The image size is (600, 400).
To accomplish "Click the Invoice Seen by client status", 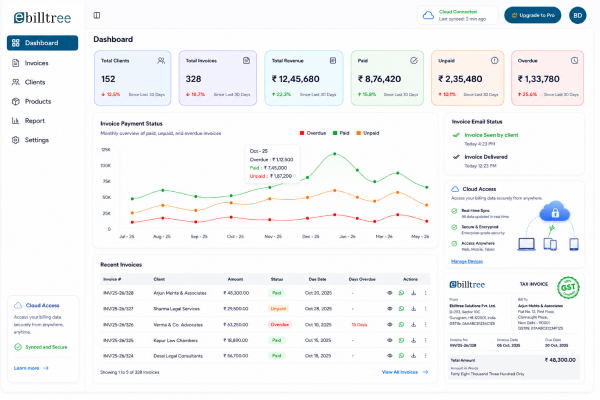I will (x=491, y=135).
